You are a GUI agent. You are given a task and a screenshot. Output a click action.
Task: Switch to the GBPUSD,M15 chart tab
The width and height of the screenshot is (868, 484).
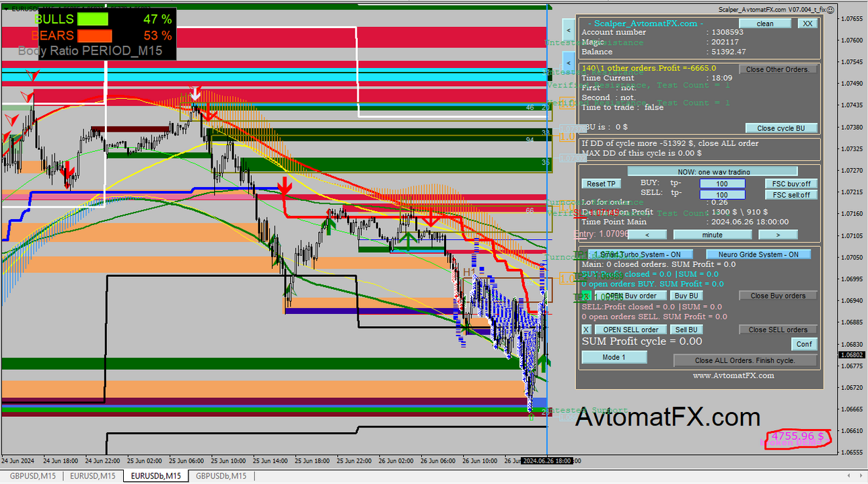point(32,476)
